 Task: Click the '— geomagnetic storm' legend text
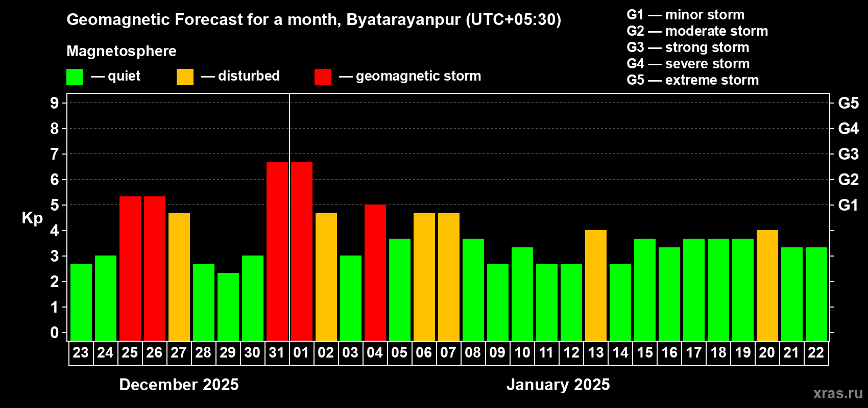tap(410, 76)
